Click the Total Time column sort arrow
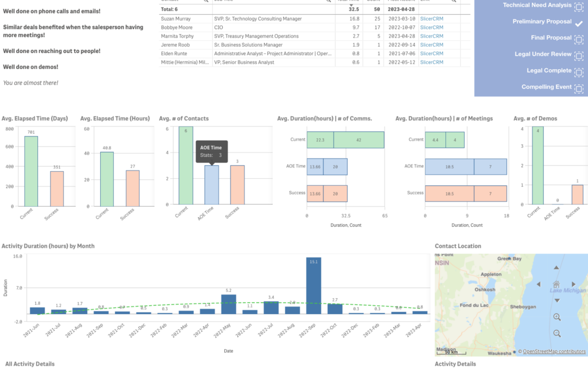 tap(351, 4)
